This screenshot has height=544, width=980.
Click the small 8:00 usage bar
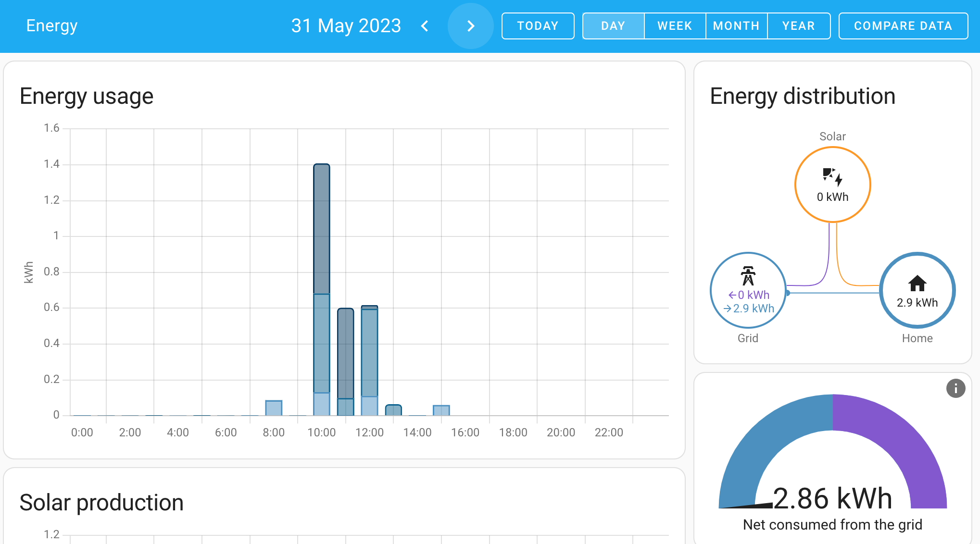274,408
